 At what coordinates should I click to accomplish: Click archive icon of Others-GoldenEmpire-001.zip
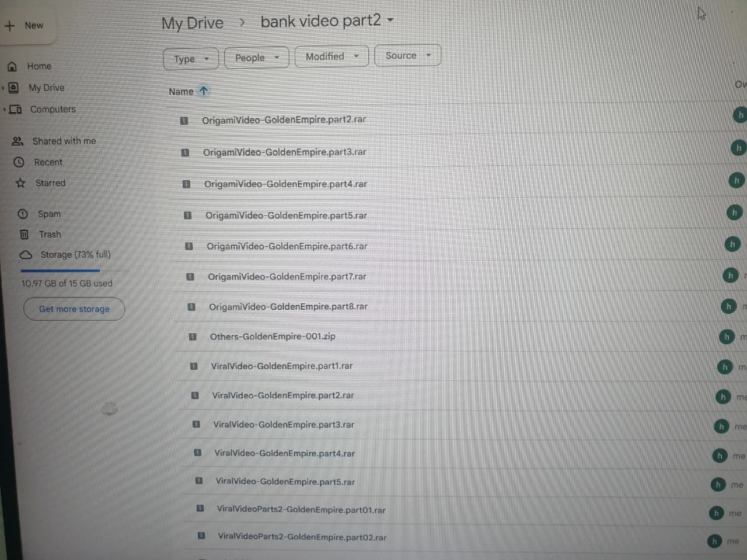click(193, 337)
